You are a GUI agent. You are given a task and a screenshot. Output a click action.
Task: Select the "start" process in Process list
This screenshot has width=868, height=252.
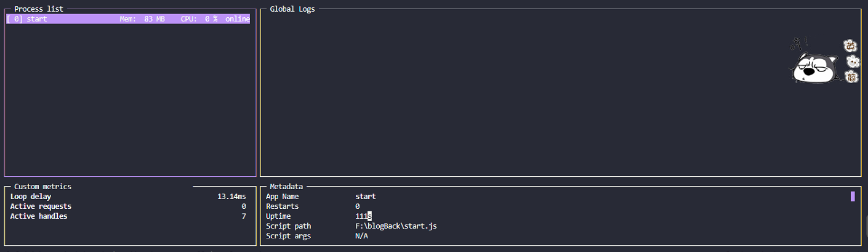pos(37,19)
